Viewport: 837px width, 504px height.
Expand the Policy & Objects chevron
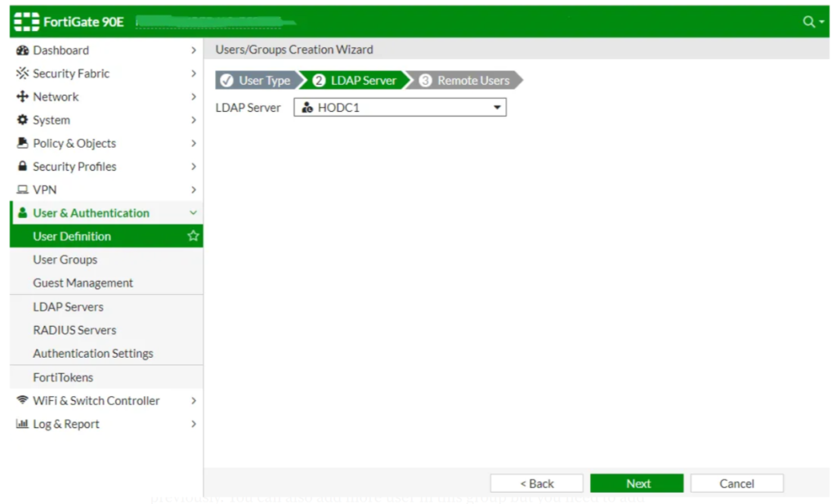pos(193,143)
